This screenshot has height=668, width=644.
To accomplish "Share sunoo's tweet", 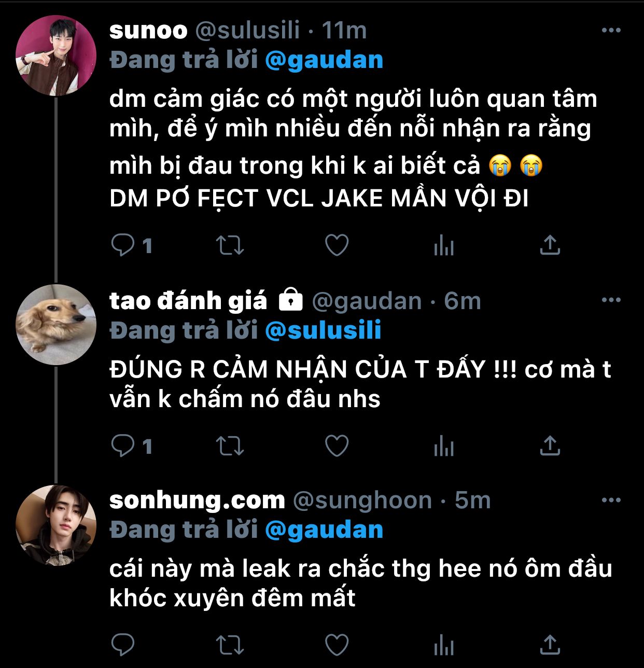I will (x=550, y=245).
